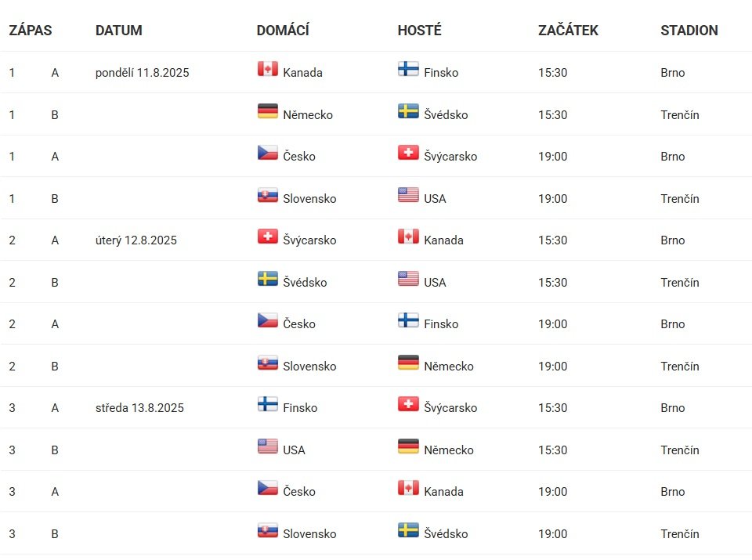
Task: Click Finland flag in Kanada–Finsko match row
Action: tap(408, 69)
